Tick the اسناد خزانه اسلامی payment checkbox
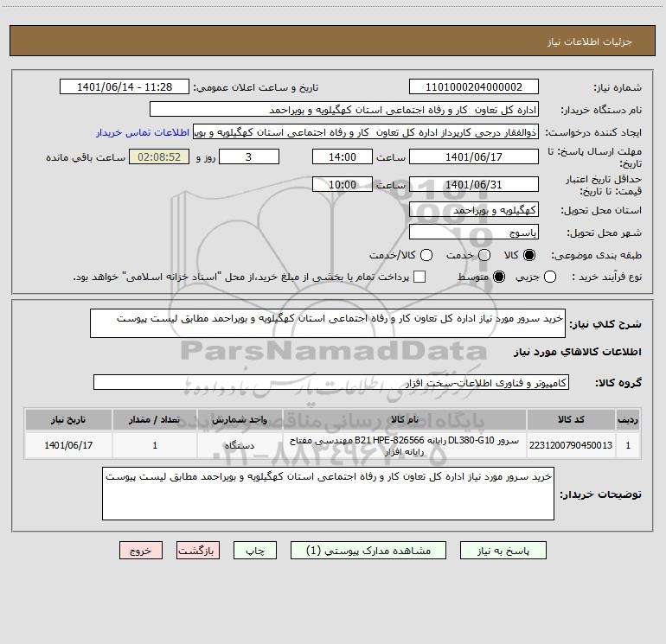Screen dimensions: 666x644 (x=419, y=277)
